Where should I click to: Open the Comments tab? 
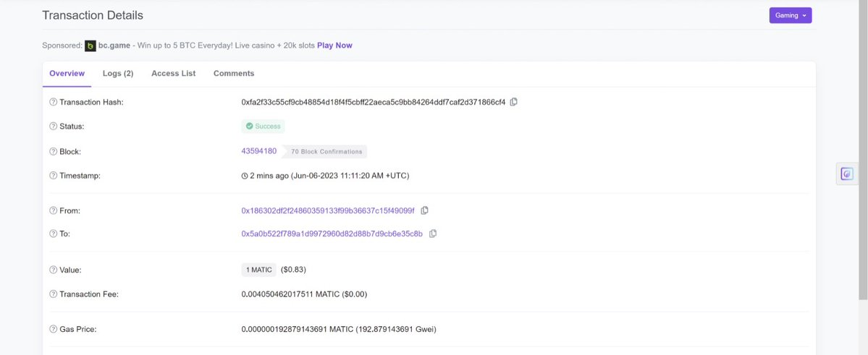tap(234, 74)
